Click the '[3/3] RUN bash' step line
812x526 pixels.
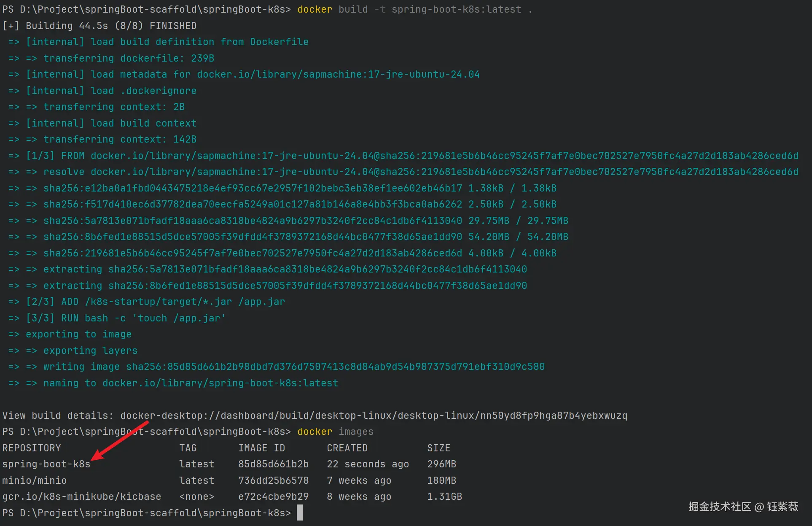click(126, 318)
